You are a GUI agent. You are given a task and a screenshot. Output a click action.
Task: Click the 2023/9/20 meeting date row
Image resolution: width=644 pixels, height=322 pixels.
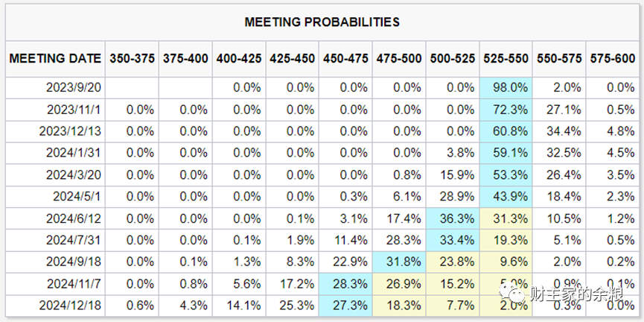coord(322,88)
